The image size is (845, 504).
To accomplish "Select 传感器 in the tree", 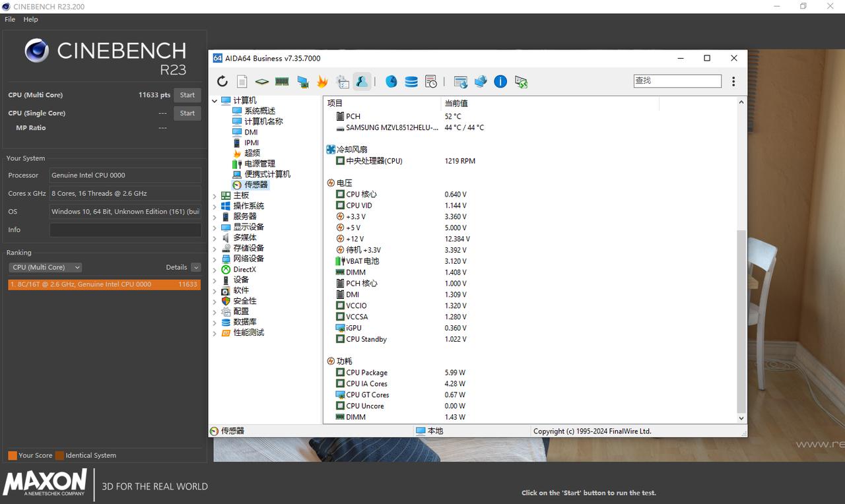I will [256, 185].
